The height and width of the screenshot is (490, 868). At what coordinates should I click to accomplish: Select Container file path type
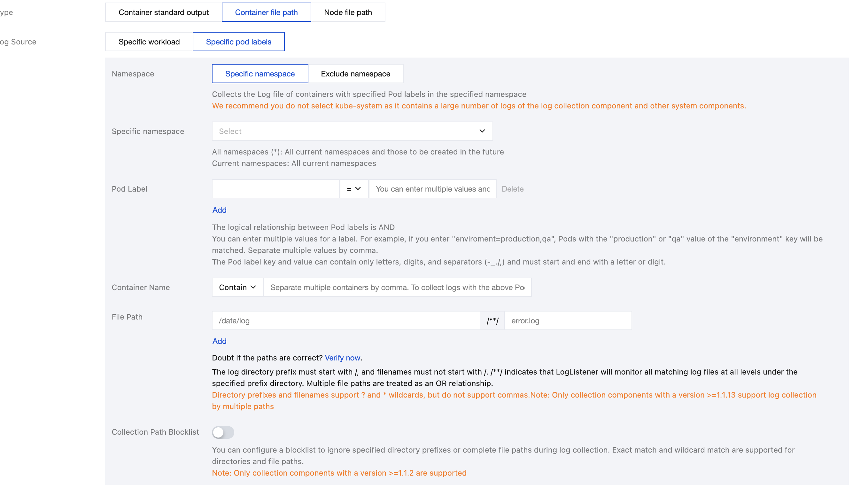click(x=266, y=12)
